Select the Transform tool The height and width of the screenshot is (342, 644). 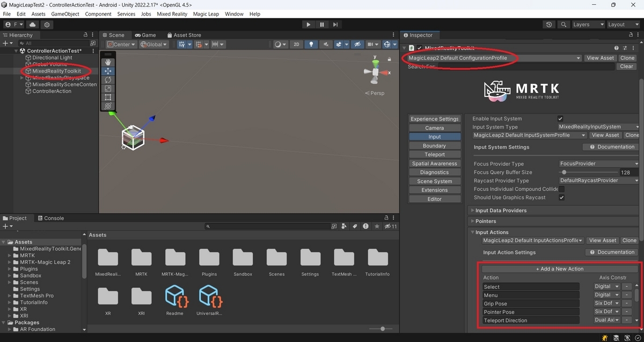click(108, 106)
